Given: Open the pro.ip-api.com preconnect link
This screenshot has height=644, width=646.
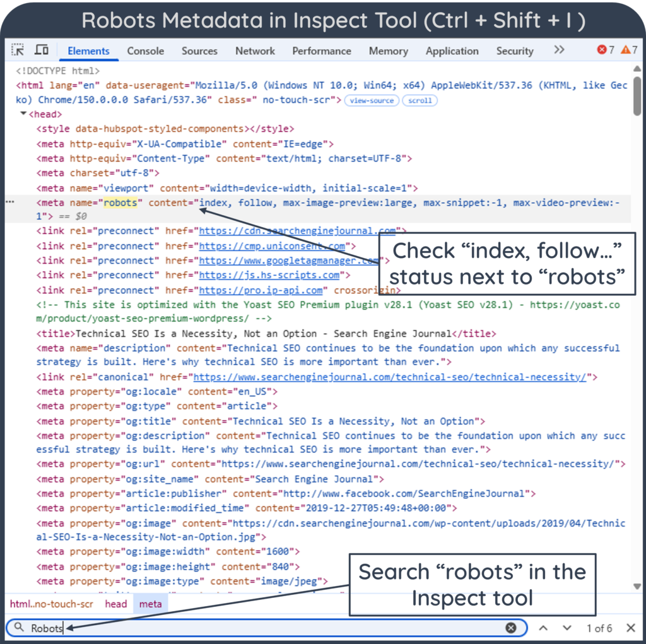Looking at the screenshot, I should [x=261, y=291].
